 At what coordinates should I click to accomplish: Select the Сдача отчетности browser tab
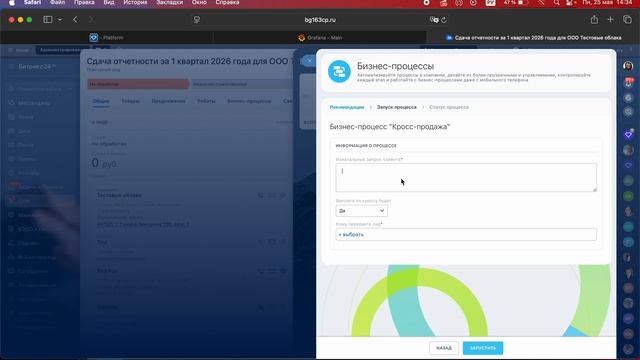click(533, 38)
